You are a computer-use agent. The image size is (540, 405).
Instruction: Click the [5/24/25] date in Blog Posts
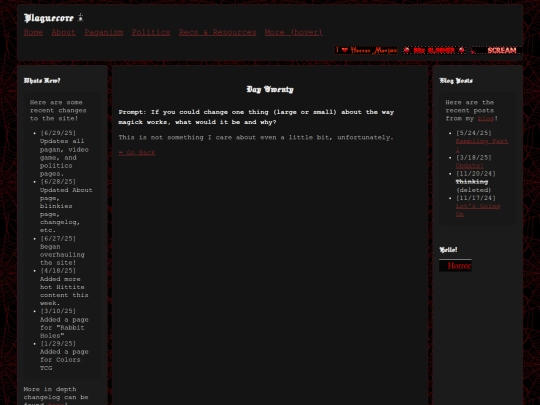[x=474, y=133]
